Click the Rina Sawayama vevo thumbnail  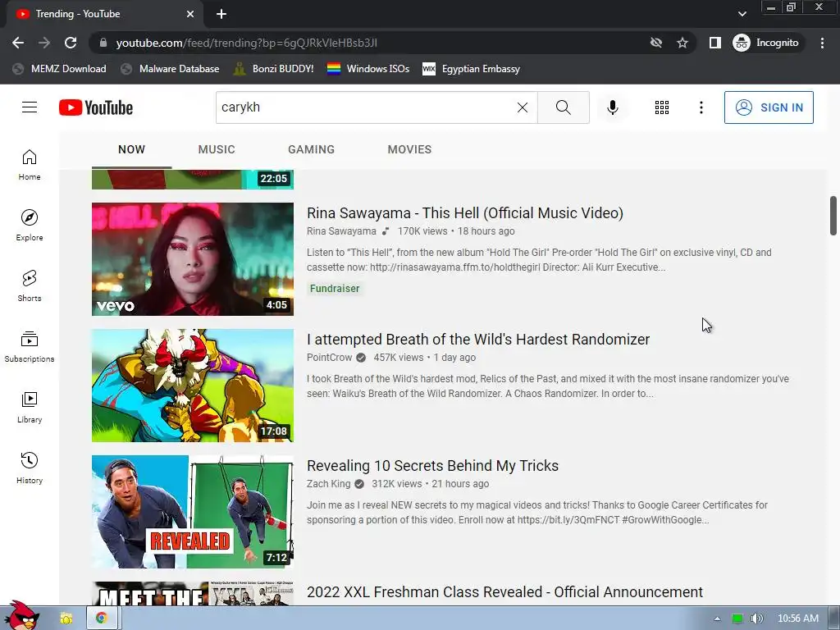pyautogui.click(x=193, y=259)
